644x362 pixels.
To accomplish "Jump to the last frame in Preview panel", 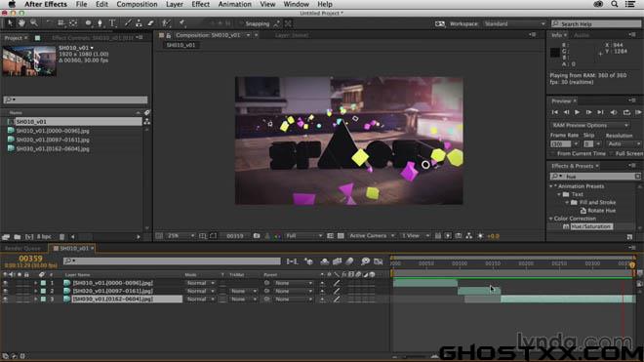I will (x=600, y=112).
